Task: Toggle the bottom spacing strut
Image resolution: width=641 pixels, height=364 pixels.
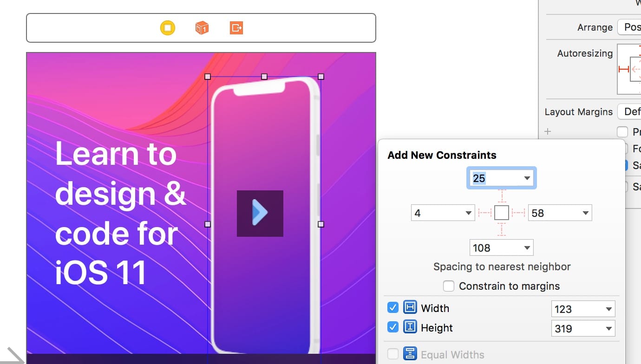Action: pyautogui.click(x=502, y=230)
